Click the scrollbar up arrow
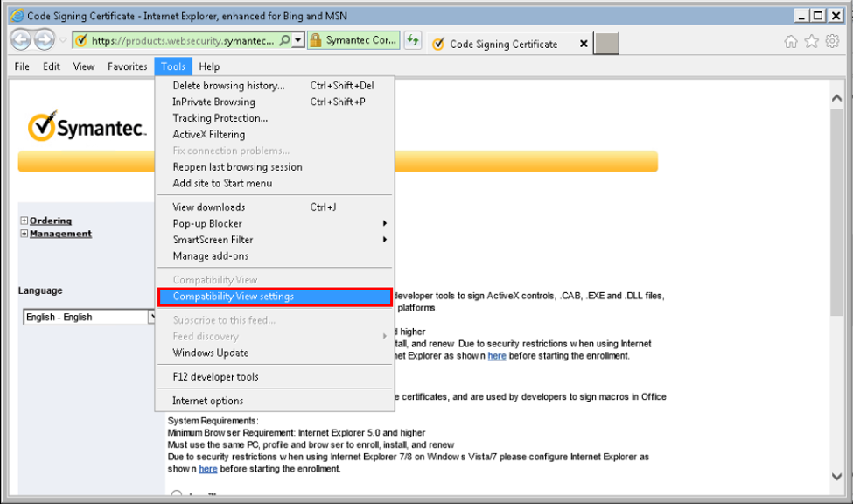853x504 pixels. (836, 98)
